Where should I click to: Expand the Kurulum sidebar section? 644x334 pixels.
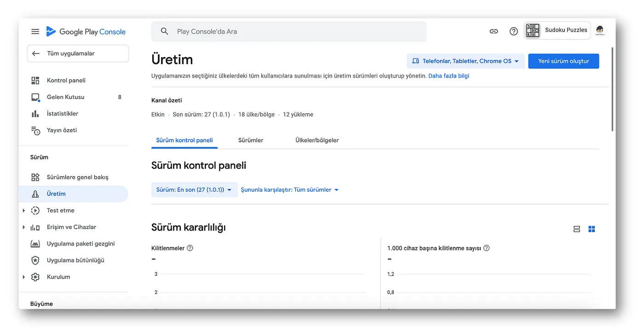pos(24,277)
